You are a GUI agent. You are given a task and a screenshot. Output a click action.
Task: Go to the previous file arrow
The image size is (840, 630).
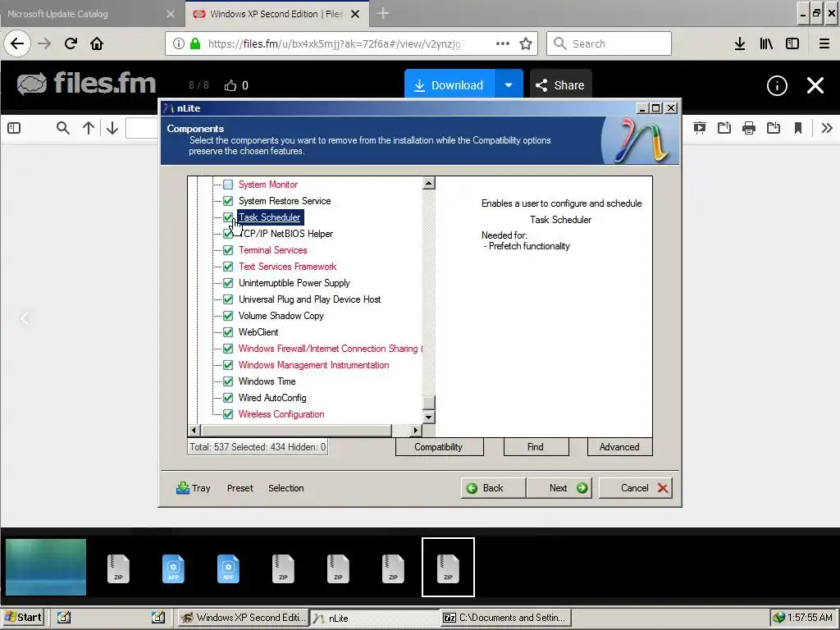tap(25, 319)
